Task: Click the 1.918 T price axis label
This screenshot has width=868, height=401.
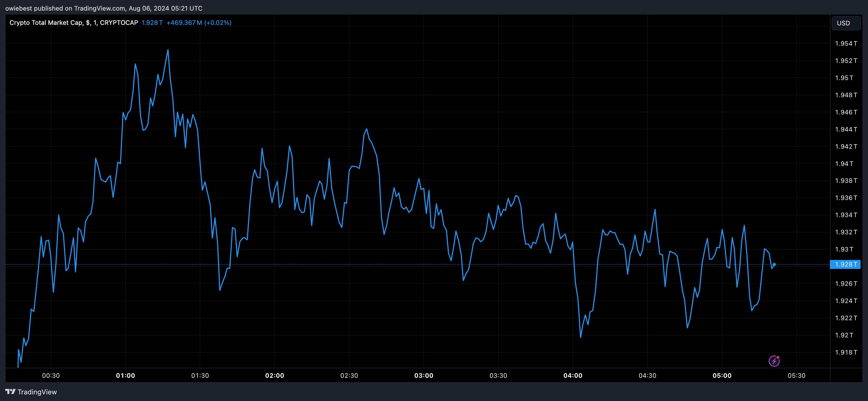Action: [846, 352]
